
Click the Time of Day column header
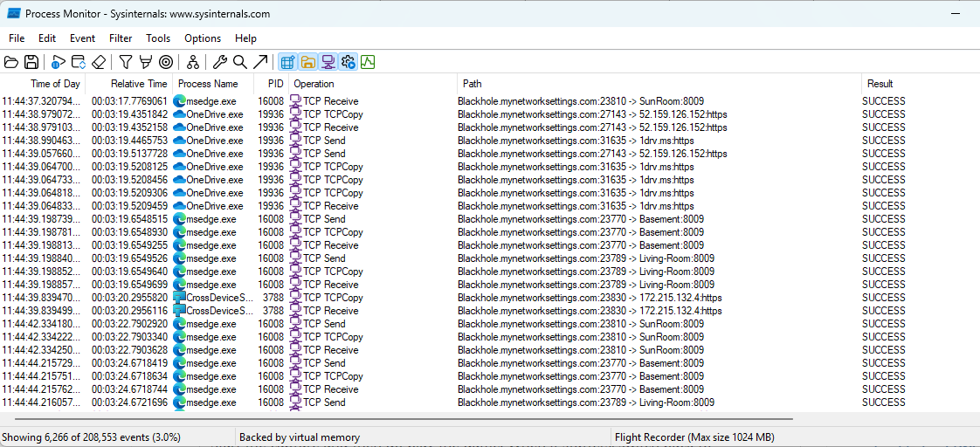tap(43, 84)
